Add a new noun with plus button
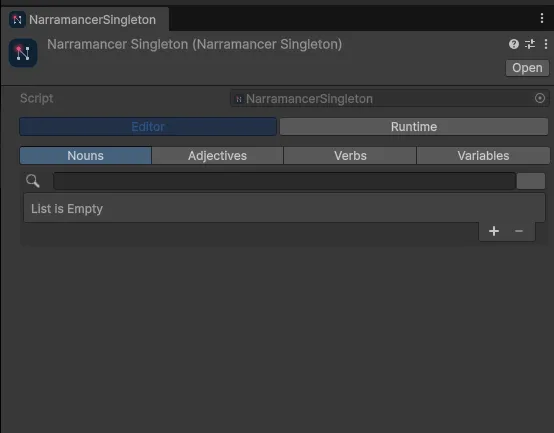The width and height of the screenshot is (554, 433). 494,231
